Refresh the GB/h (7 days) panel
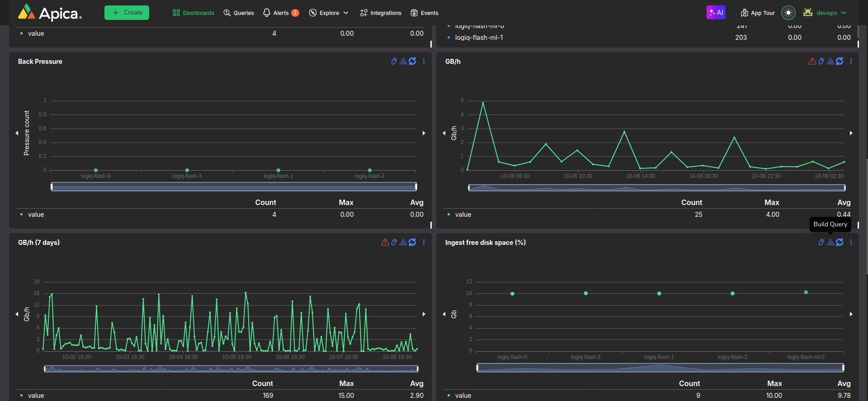 point(412,243)
